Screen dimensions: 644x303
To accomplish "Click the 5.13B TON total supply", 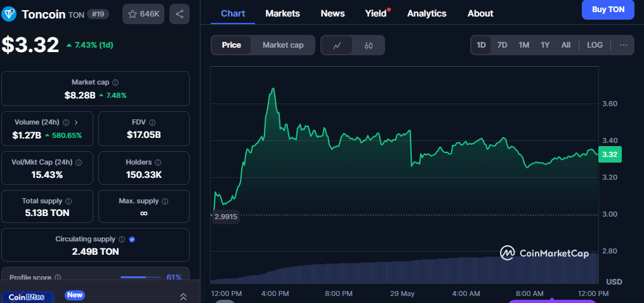I will 47,213.
